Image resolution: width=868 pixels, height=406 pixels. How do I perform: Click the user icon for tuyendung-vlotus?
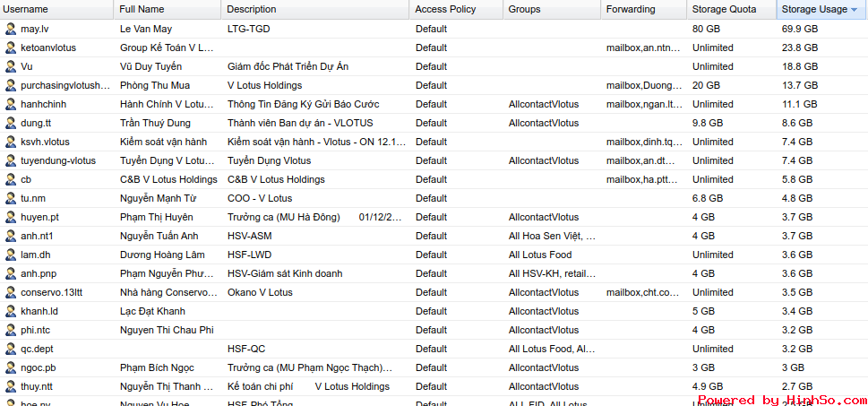[10, 160]
